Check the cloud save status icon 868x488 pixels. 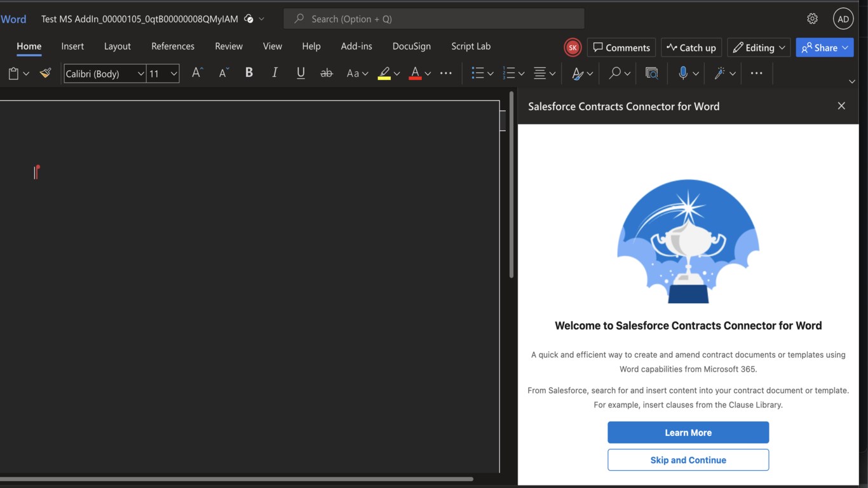(248, 19)
